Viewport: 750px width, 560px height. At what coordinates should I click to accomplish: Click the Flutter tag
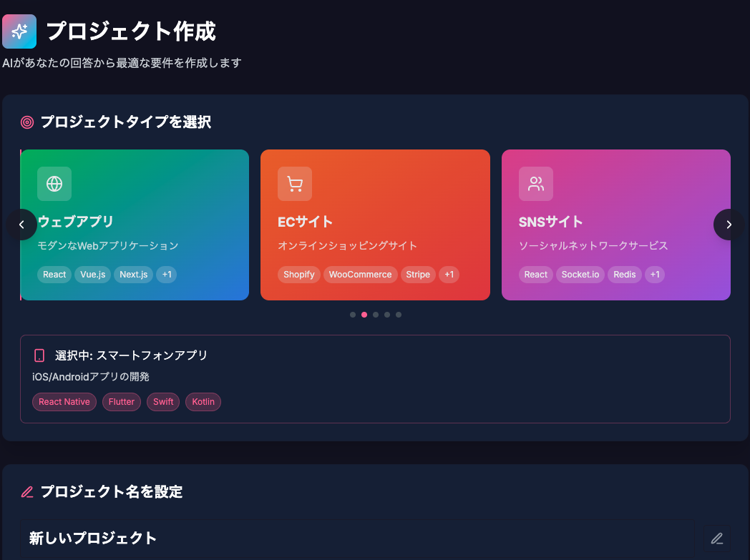pyautogui.click(x=122, y=402)
